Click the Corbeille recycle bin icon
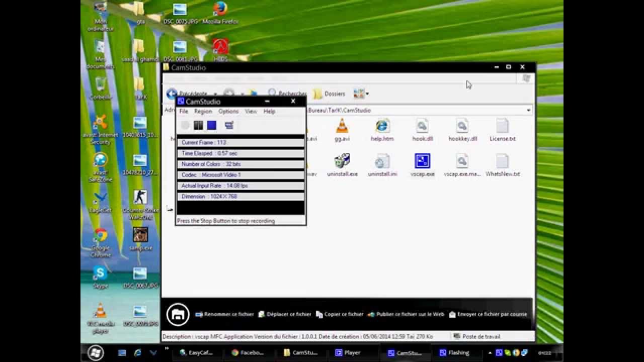The height and width of the screenshot is (362, 644). [x=100, y=89]
